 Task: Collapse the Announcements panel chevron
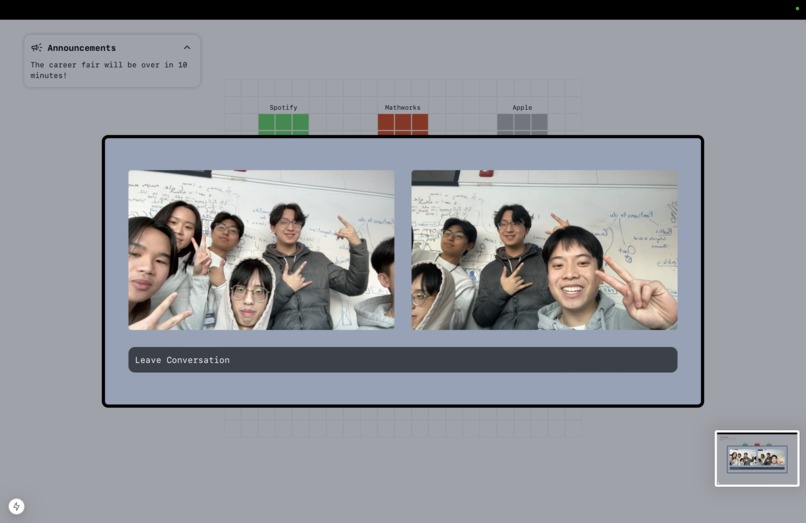tap(187, 47)
